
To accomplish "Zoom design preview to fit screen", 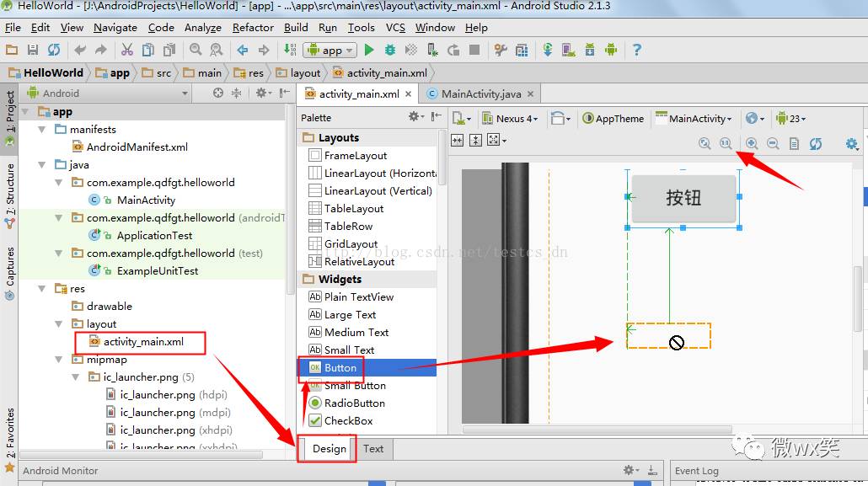I will (x=705, y=144).
